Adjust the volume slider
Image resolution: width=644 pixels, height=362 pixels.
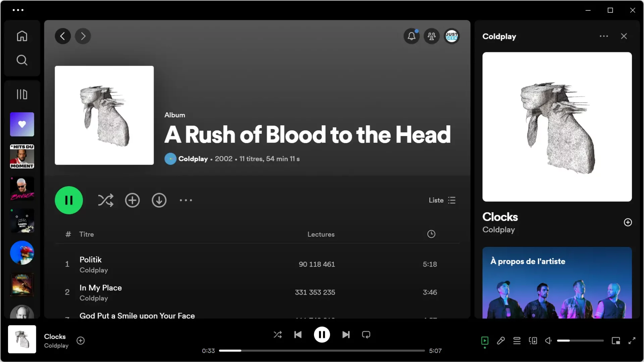coord(581,341)
